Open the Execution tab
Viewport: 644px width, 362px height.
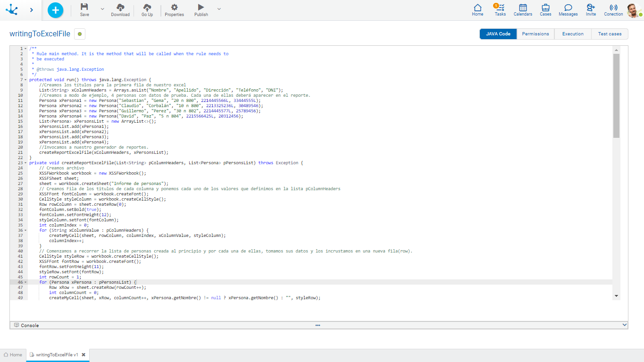click(x=573, y=34)
